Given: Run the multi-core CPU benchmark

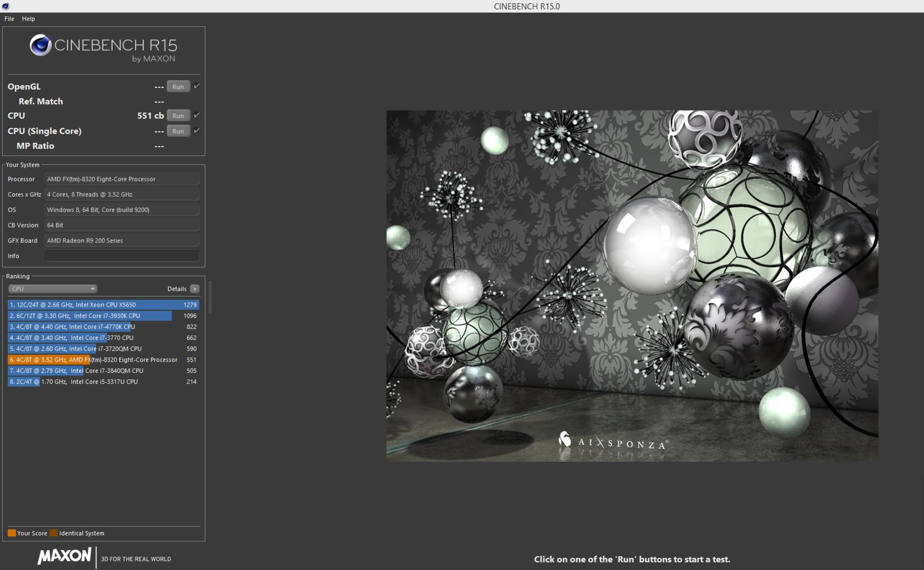Looking at the screenshot, I should coord(178,115).
